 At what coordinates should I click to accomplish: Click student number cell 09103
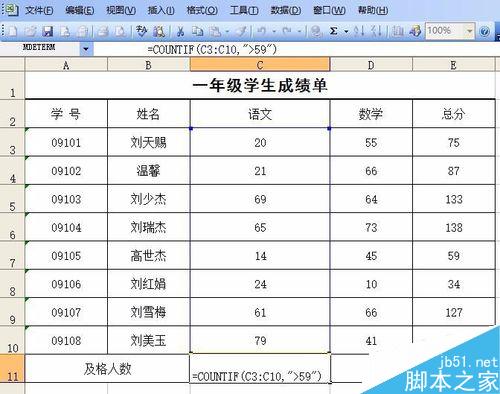(x=66, y=199)
